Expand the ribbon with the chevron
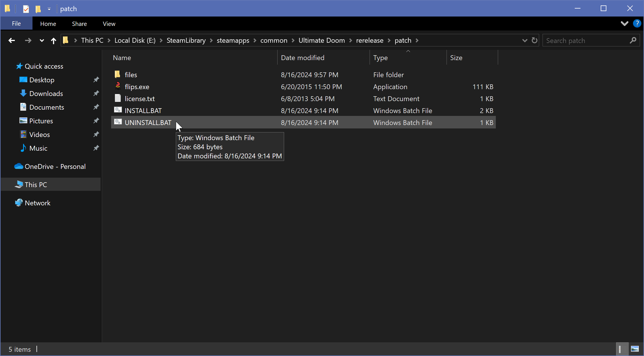This screenshot has width=644, height=356. coord(624,24)
